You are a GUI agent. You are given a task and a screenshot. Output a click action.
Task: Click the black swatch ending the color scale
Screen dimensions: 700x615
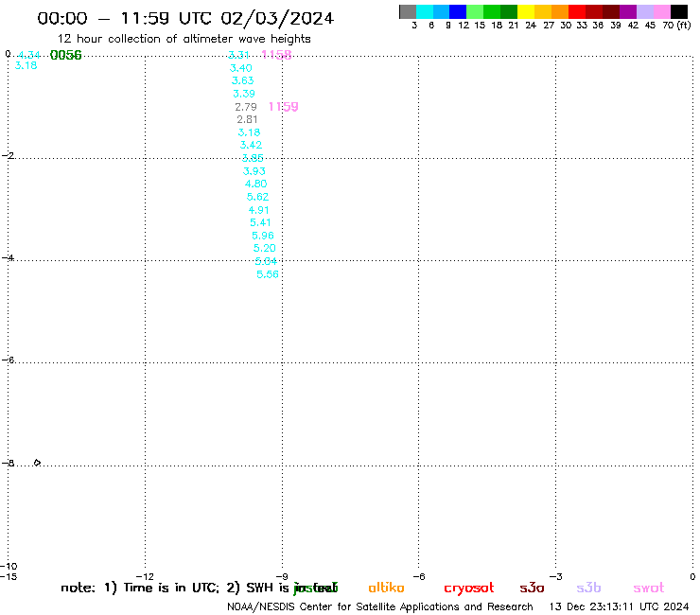[679, 11]
